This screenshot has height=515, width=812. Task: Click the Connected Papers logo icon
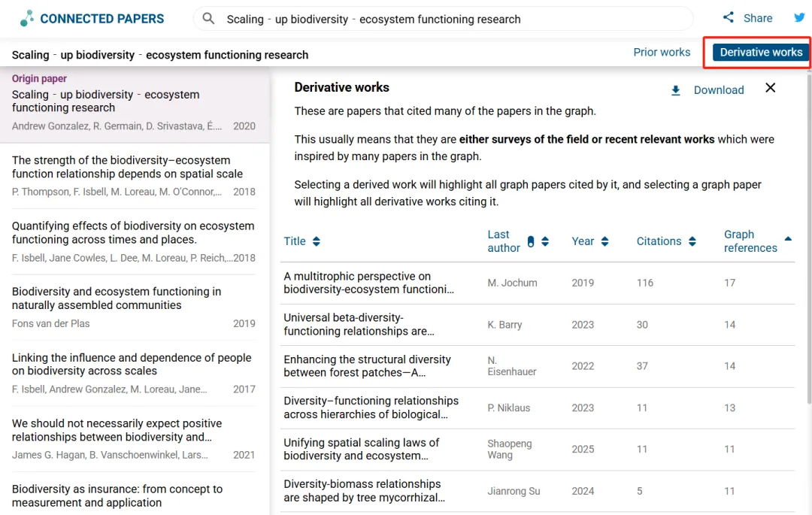[x=27, y=19]
